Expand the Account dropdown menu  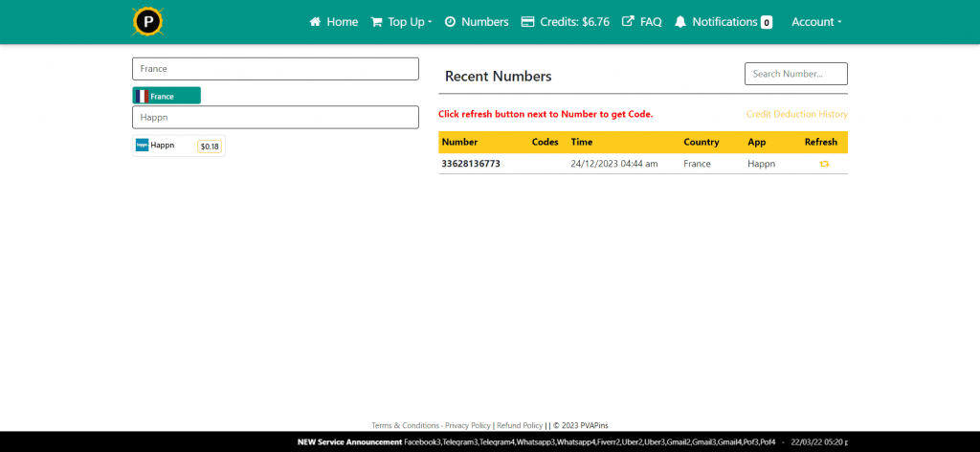tap(816, 22)
